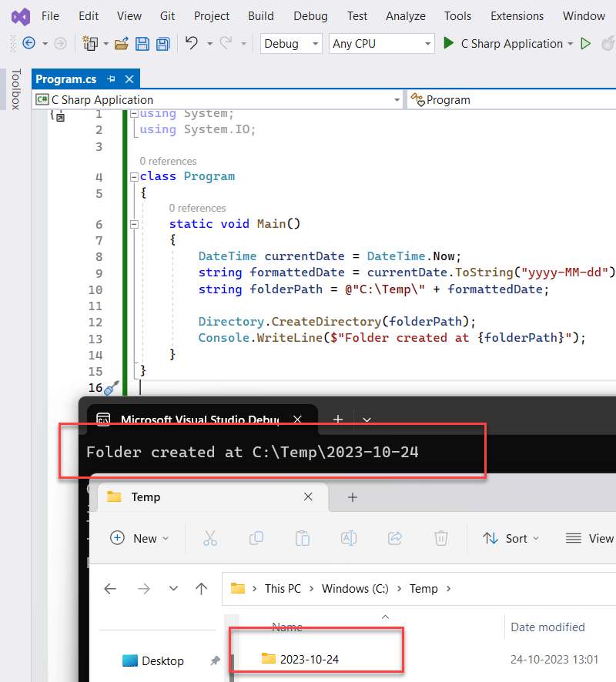
Task: Open a file using the Open folder icon
Action: (122, 44)
